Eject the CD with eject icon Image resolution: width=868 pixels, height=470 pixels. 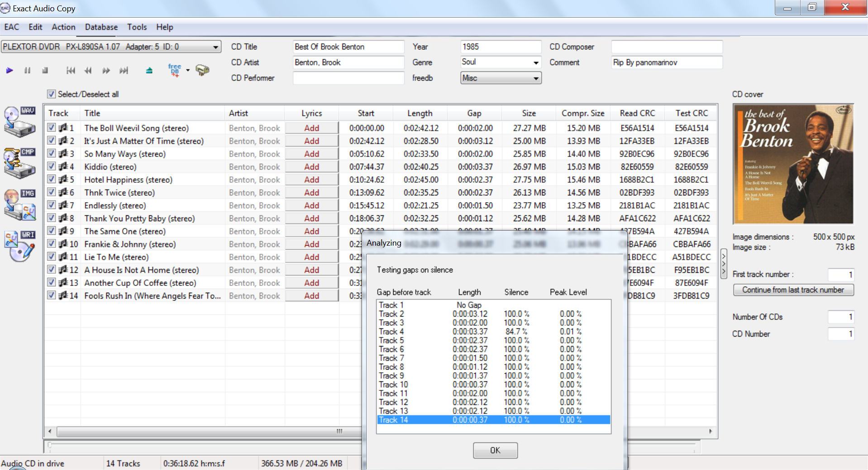point(149,71)
